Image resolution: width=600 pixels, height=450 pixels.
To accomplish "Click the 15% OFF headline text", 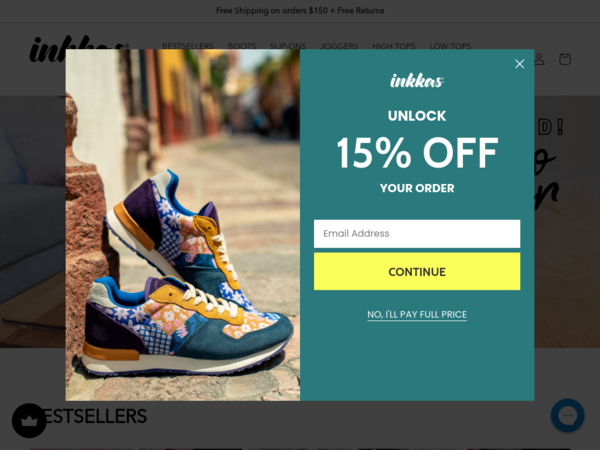I will [x=417, y=153].
